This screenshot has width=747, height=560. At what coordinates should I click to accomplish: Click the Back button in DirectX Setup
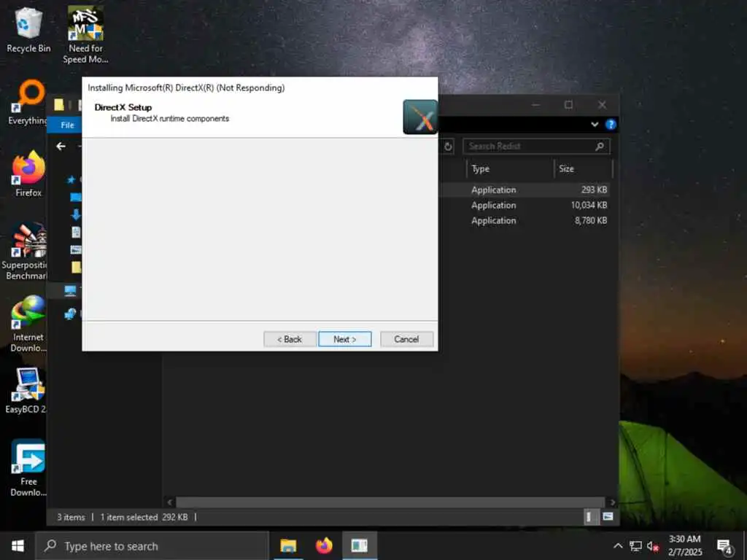(290, 339)
